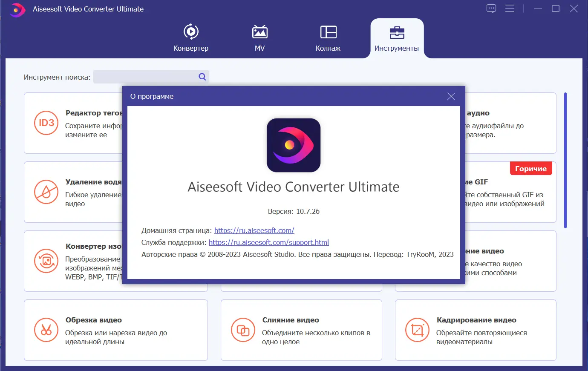Screen dimensions: 588x371
Task: Open the feedback speech bubble icon
Action: 491,9
